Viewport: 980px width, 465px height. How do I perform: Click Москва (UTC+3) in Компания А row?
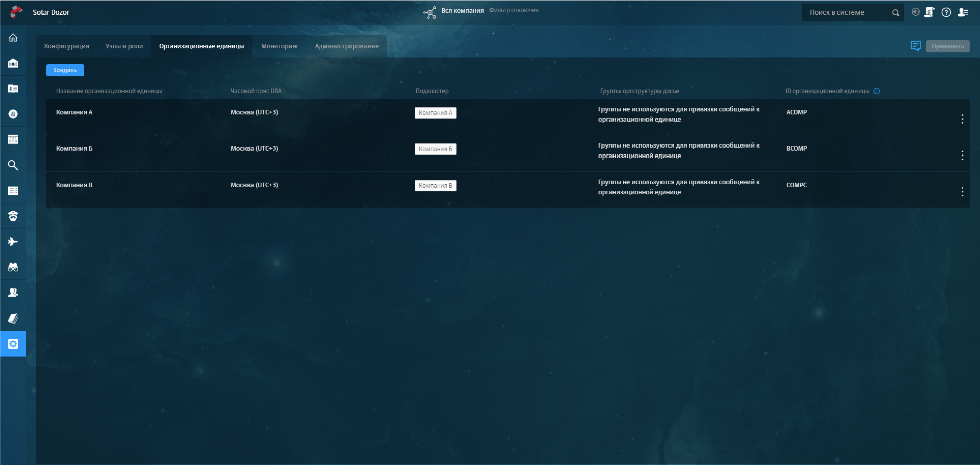255,112
